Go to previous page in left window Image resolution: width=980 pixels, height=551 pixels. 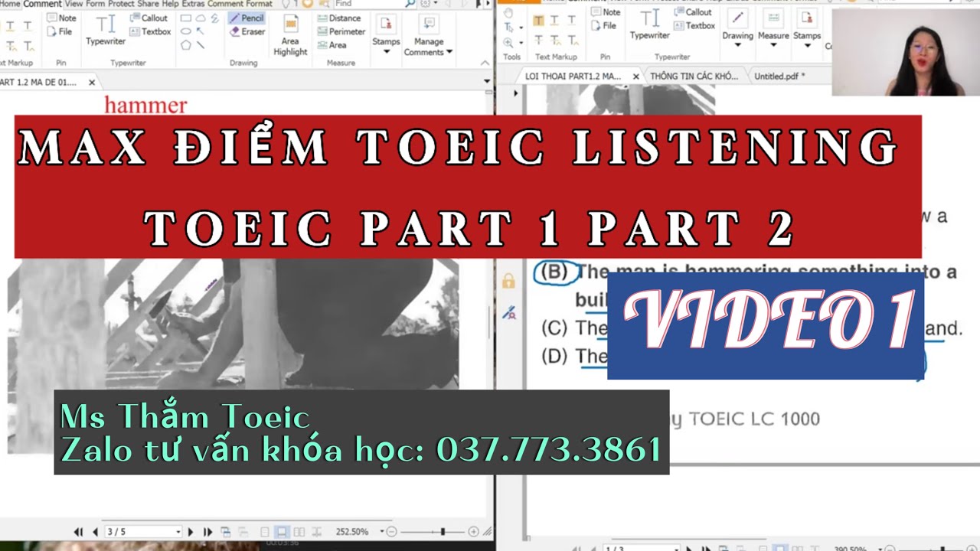pos(95,531)
